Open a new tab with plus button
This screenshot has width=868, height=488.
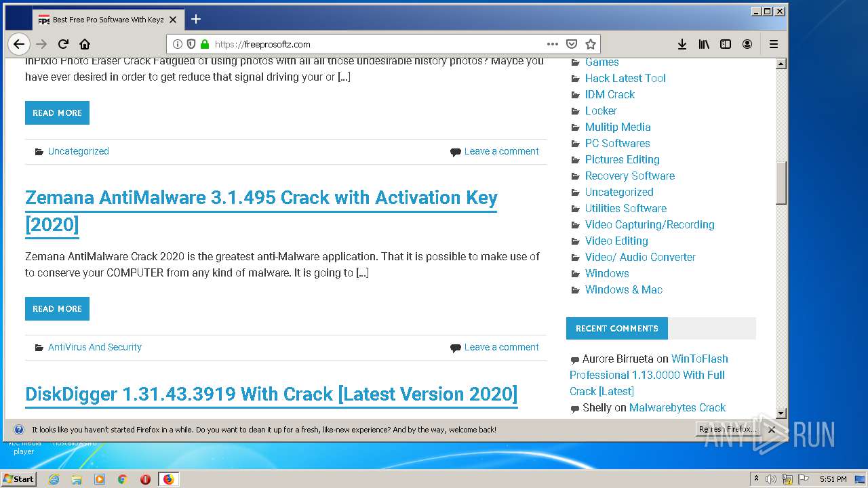[196, 19]
